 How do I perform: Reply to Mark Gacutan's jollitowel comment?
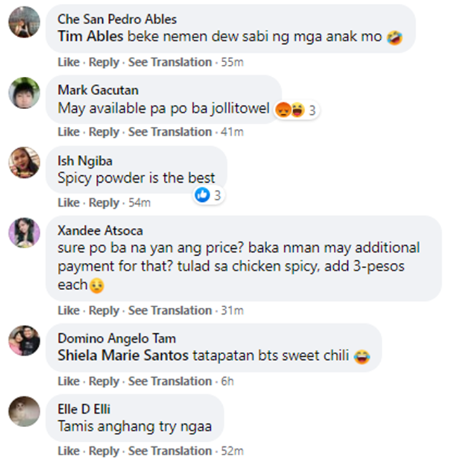pos(104,132)
